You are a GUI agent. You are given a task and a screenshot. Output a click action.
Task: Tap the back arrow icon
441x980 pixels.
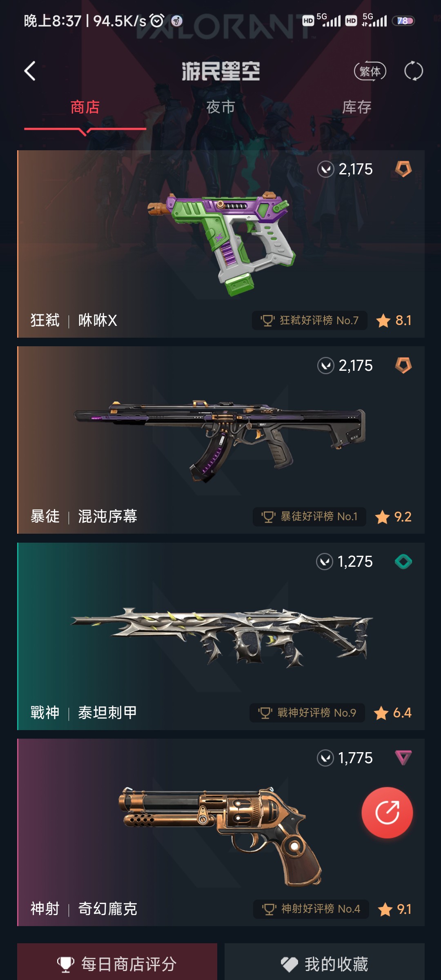[x=30, y=71]
